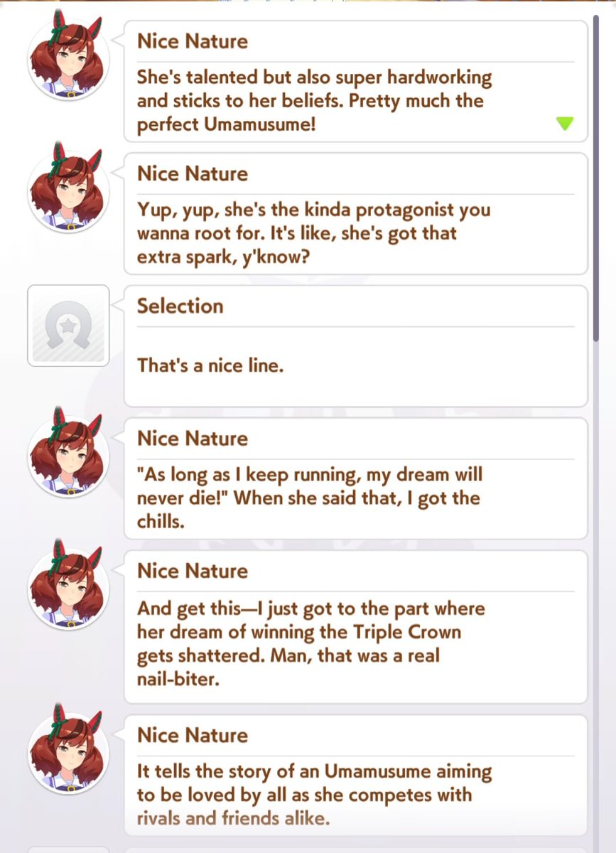Click Nice Nature avatar beside 'perfect Umamusume' message

click(x=68, y=54)
